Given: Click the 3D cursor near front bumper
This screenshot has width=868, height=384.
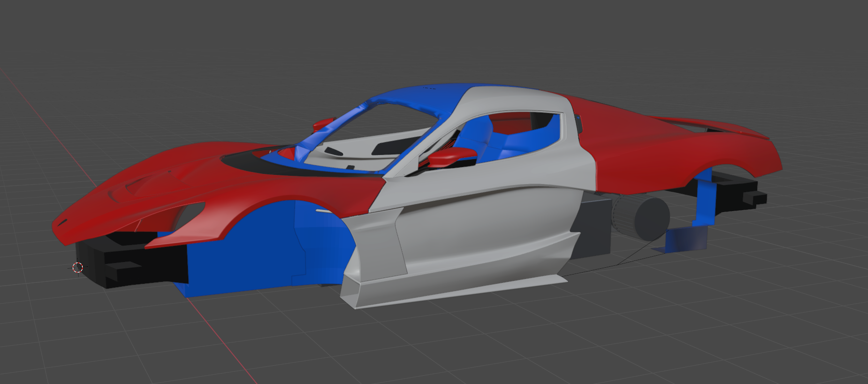Looking at the screenshot, I should tap(78, 267).
